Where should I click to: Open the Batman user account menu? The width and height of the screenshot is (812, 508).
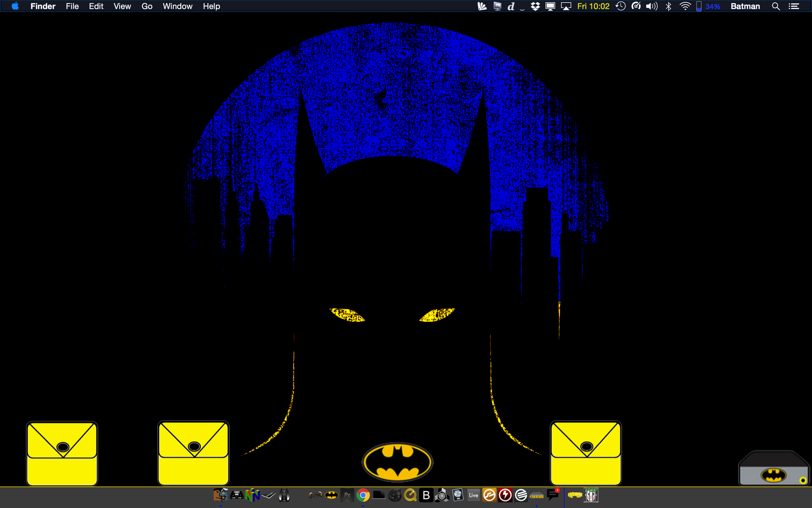pos(745,6)
